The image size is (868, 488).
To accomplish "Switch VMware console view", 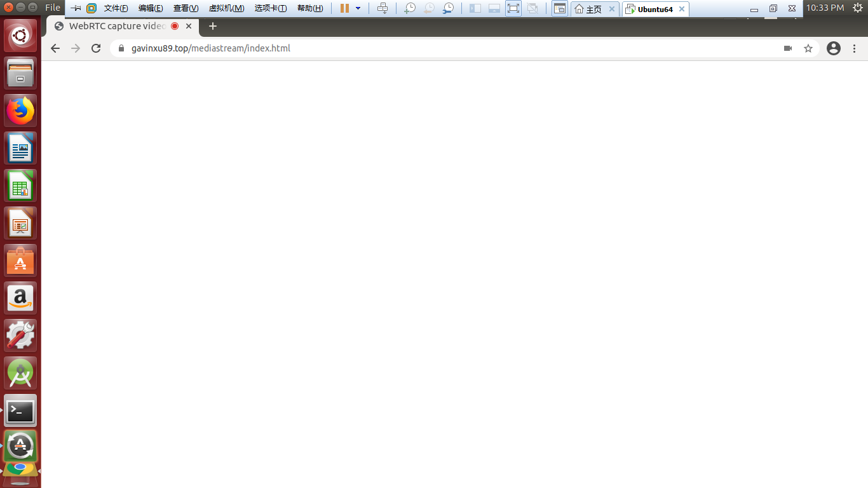I will point(560,8).
